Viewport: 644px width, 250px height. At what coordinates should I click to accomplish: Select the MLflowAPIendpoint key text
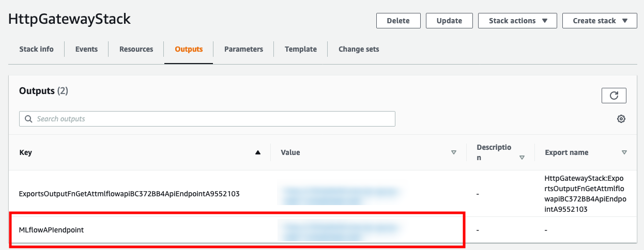tap(51, 230)
